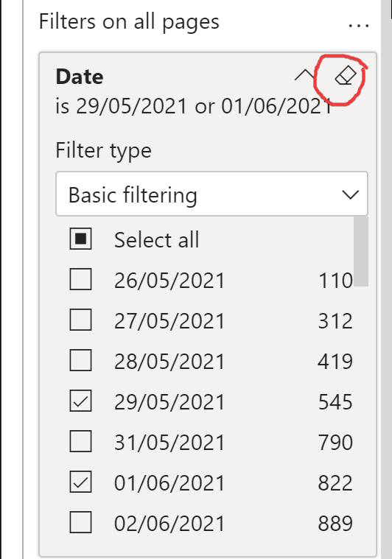Viewport: 392px width, 559px height.
Task: Select the 31/05/2021 label in list
Action: pos(169,442)
